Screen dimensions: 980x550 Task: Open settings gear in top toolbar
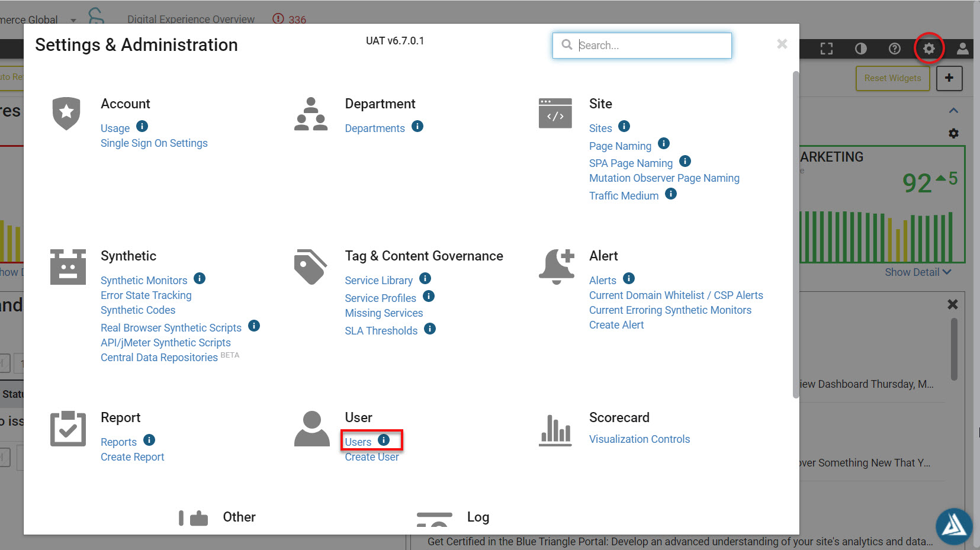click(928, 49)
